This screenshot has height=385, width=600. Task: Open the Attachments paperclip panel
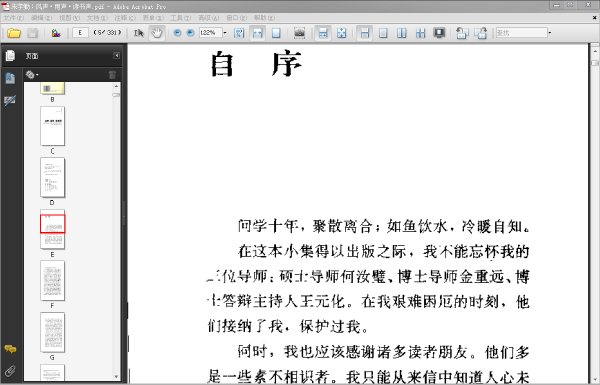(10, 370)
